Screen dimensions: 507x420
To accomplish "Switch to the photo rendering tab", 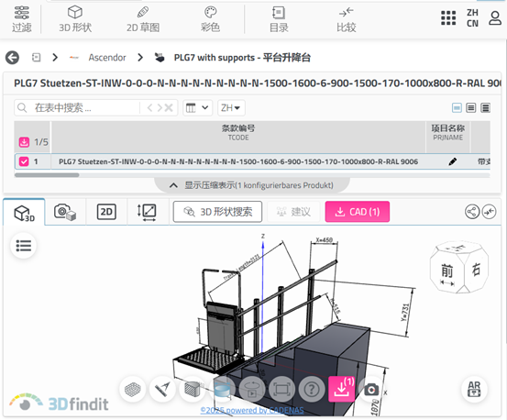I will [65, 212].
